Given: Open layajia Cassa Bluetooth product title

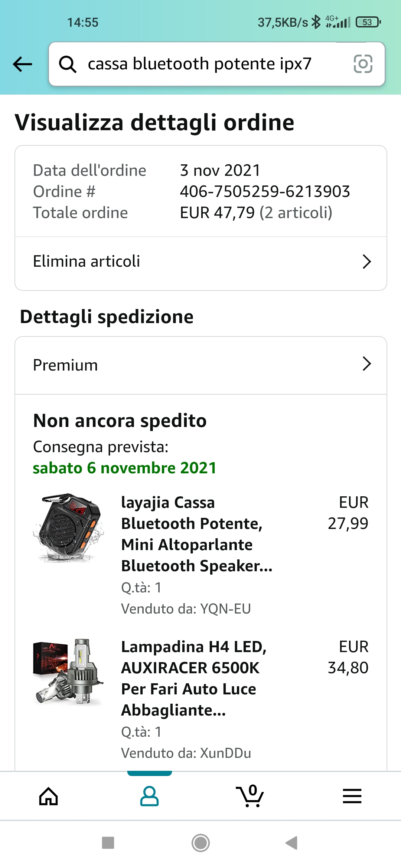Looking at the screenshot, I should pos(196,534).
